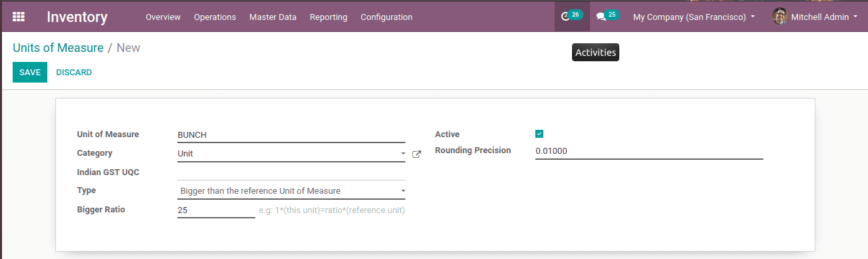Open Mitchell Admin user menu

815,17
